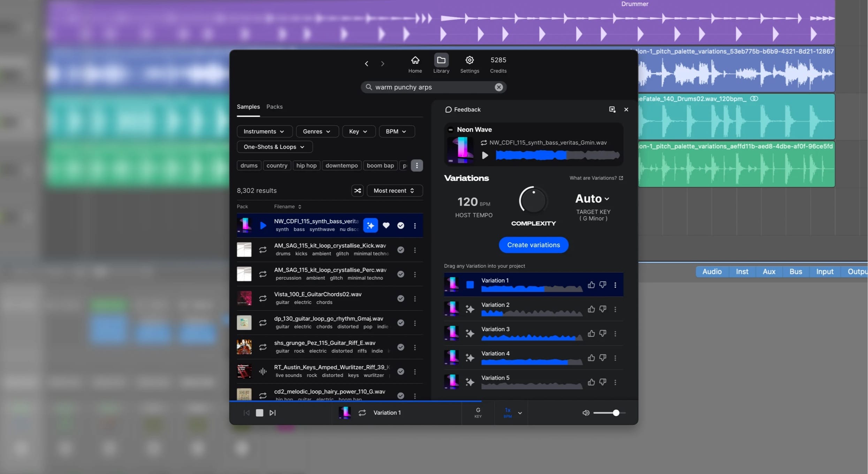Open more options for Variation 4

pos(615,358)
